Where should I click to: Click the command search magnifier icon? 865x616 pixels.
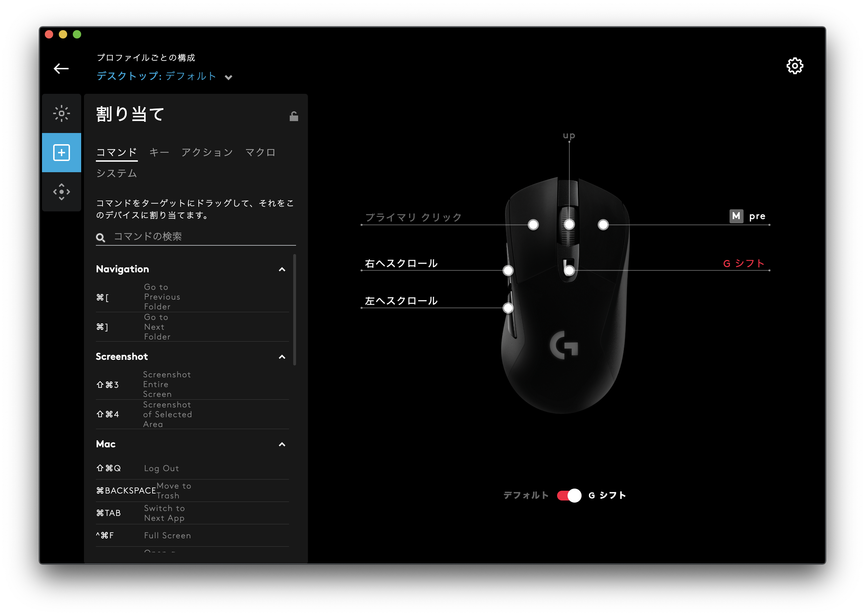pos(100,237)
